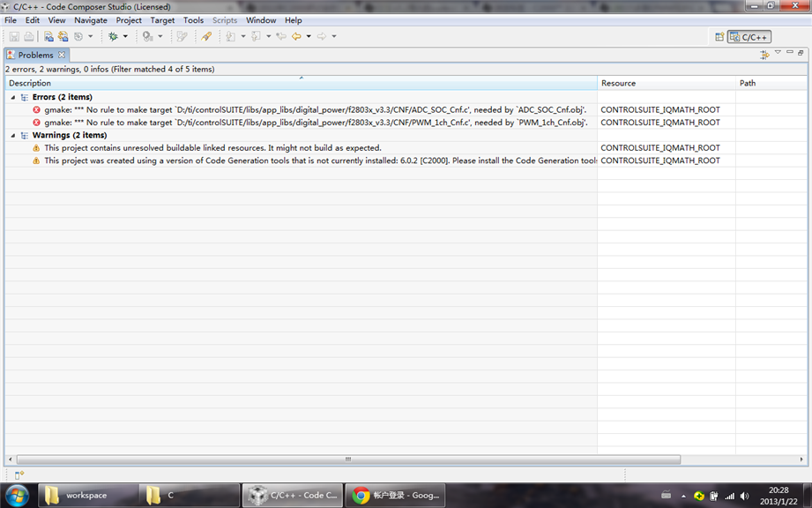The width and height of the screenshot is (812, 508).
Task: Open the Problems view menu triangle
Action: pyautogui.click(x=778, y=52)
